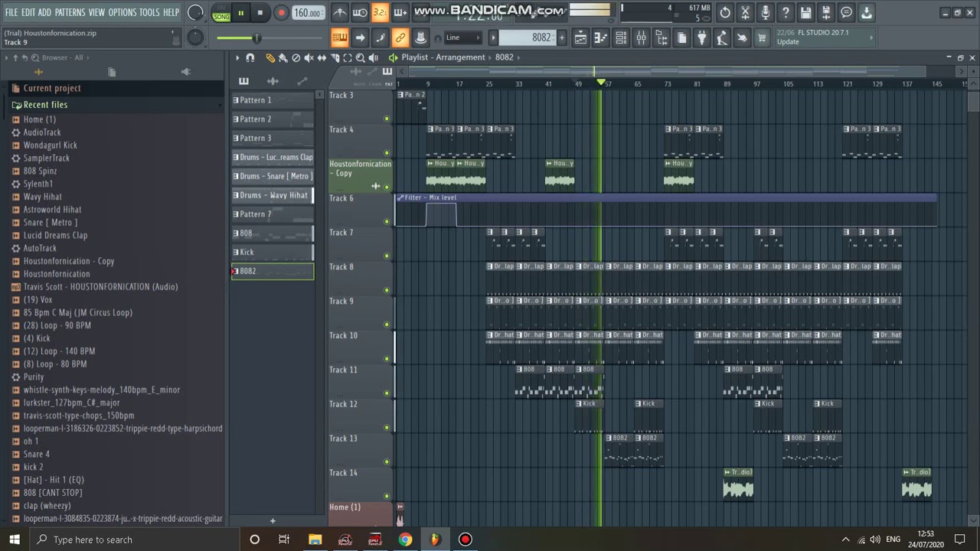Stop playback with the stop button
The image size is (980, 551).
[x=260, y=13]
